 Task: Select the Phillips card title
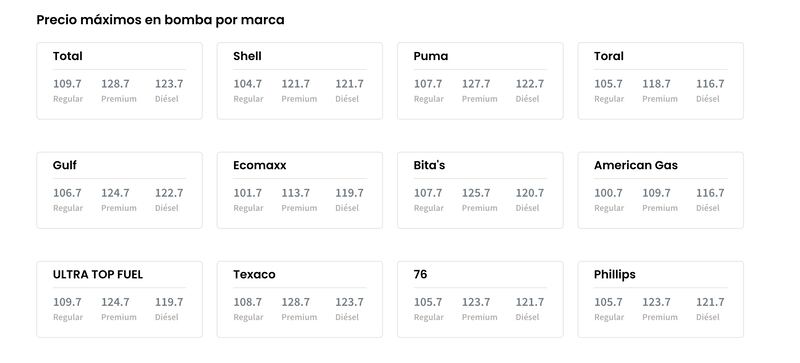click(x=615, y=275)
